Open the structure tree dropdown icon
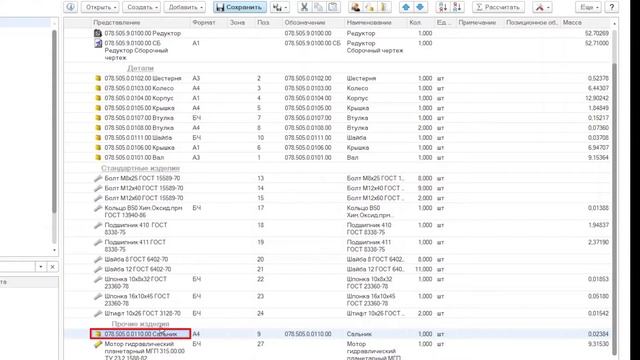Screen dimensions: 640x360 [280, 7]
